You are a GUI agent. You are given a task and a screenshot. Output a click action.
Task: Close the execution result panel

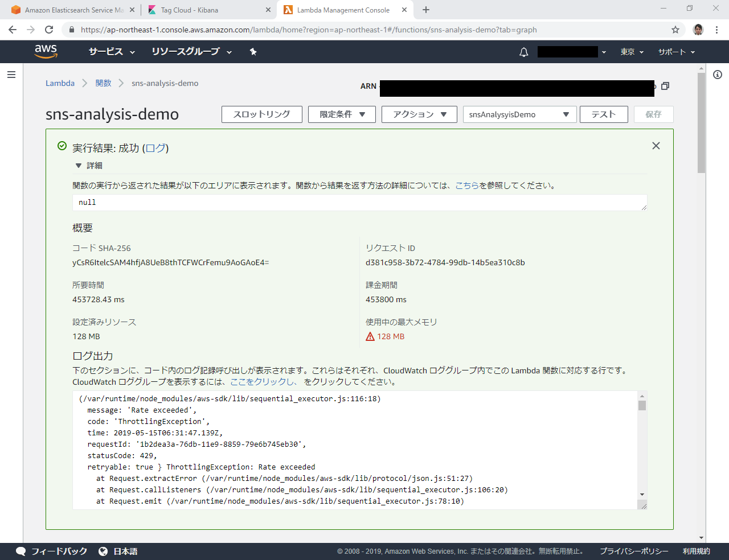pyautogui.click(x=656, y=146)
